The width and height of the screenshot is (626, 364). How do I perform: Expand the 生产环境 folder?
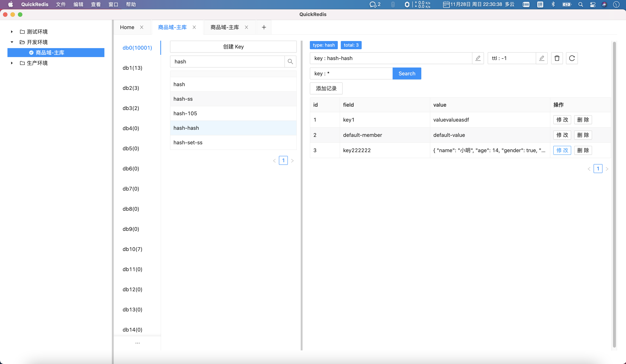[x=12, y=63]
